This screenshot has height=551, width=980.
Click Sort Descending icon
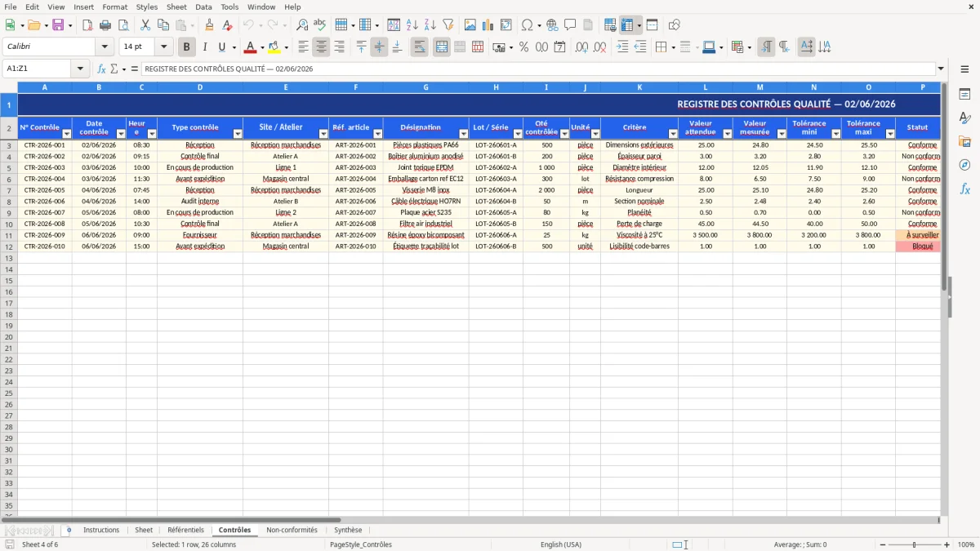430,25
